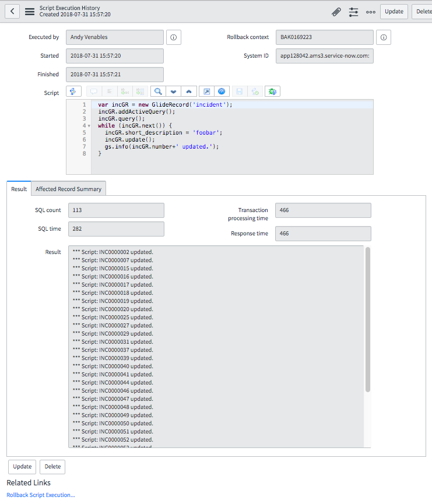Show info for Executed by user
The image size is (432, 504).
click(174, 37)
